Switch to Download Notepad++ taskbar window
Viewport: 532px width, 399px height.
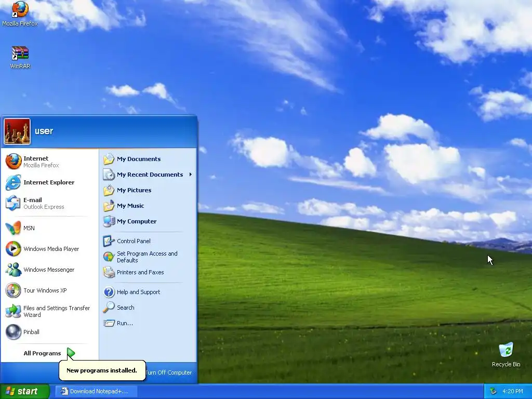click(x=97, y=391)
